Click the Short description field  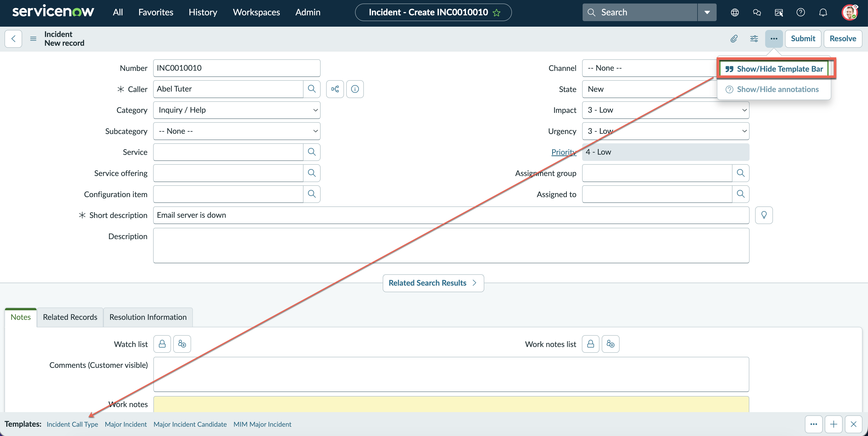pyautogui.click(x=451, y=215)
